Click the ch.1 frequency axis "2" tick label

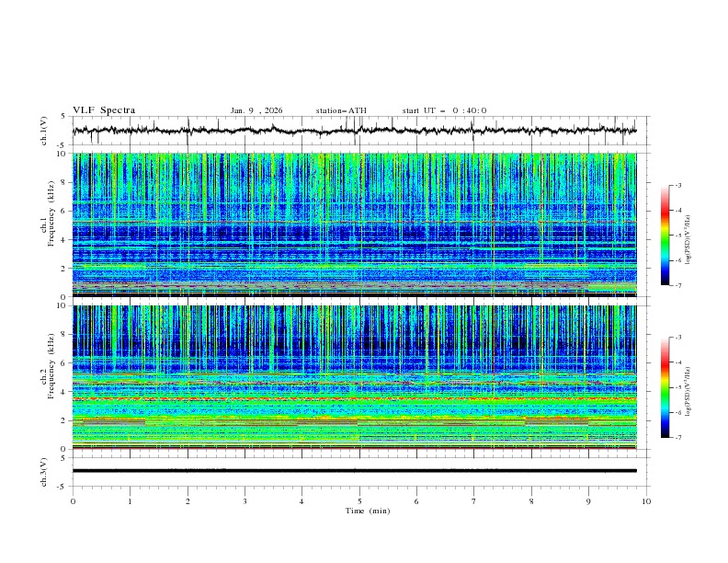[x=65, y=268]
